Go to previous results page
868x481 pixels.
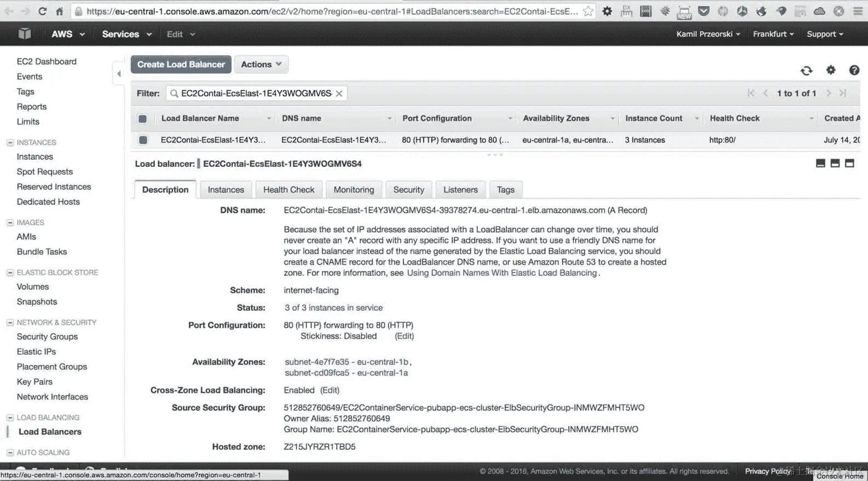click(x=766, y=94)
